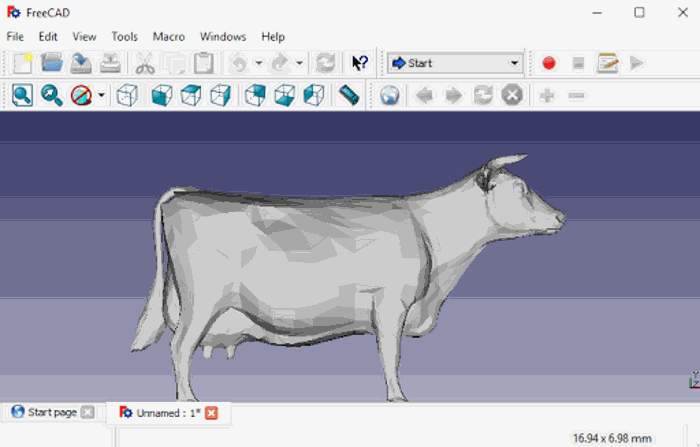Execute macro play button
This screenshot has height=447, width=700.
(x=637, y=63)
